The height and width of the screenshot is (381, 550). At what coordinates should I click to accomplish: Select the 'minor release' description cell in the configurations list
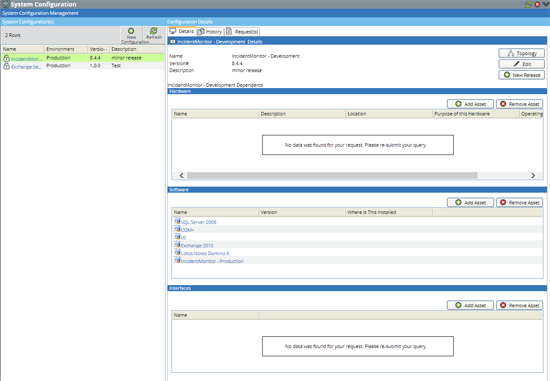[x=127, y=58]
